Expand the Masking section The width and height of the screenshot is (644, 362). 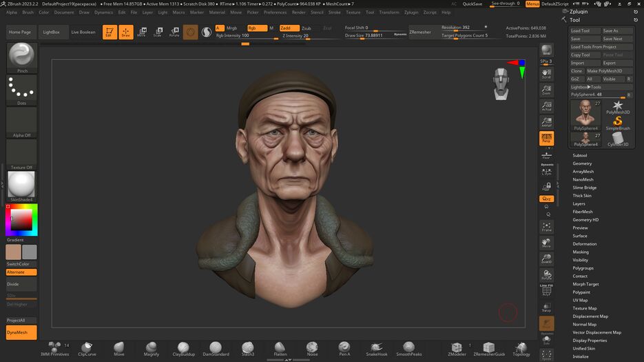coord(581,252)
